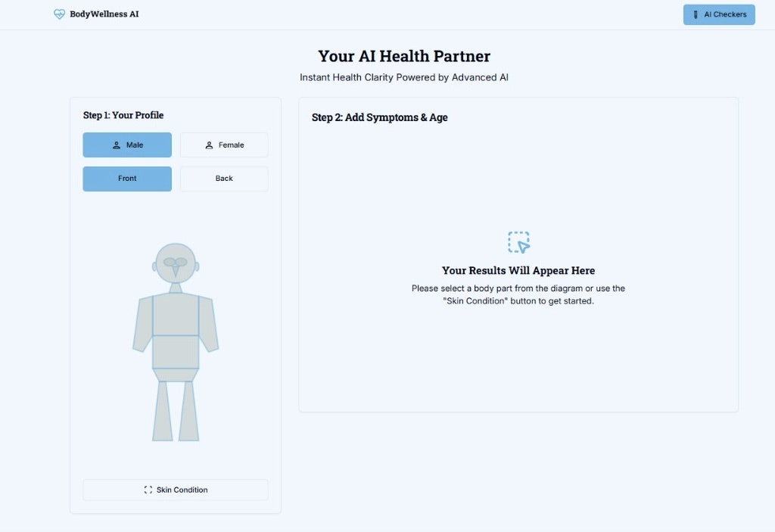Start a Skin Condition check
This screenshot has width=775, height=532.
coord(175,490)
